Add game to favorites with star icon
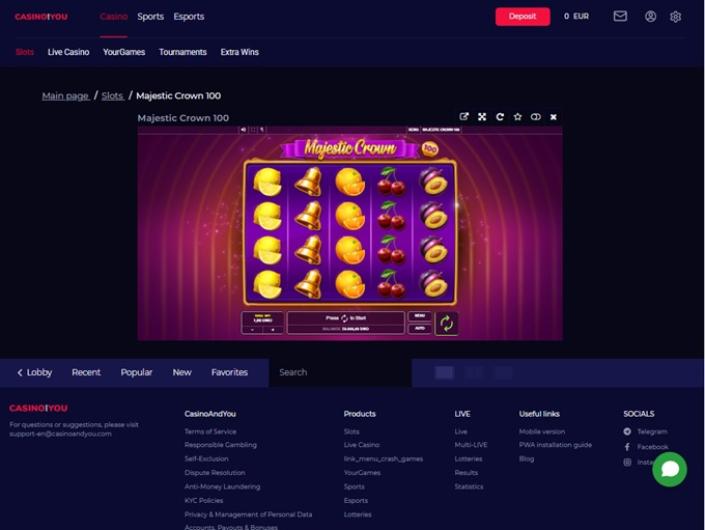 tap(518, 117)
